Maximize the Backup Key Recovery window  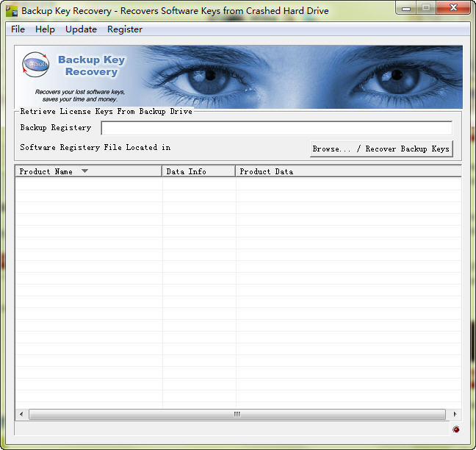(x=426, y=8)
